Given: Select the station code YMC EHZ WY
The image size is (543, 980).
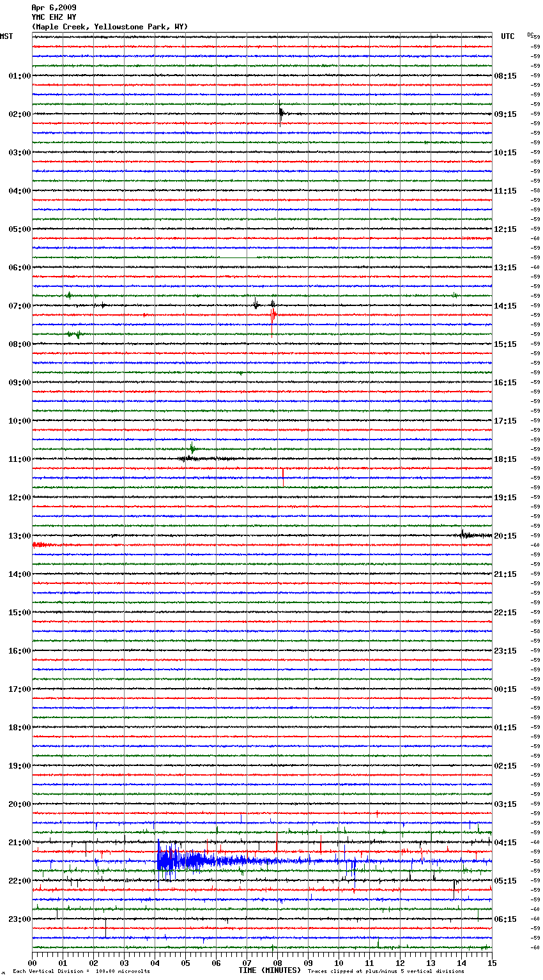Looking at the screenshot, I should pos(54,17).
